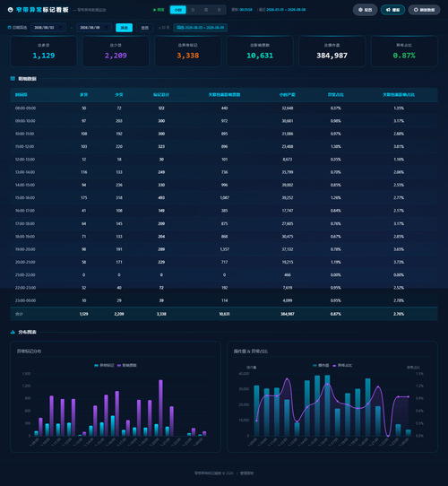Select the 08:00-09:00 time row
The height and width of the screenshot is (486, 448).
[x=224, y=108]
